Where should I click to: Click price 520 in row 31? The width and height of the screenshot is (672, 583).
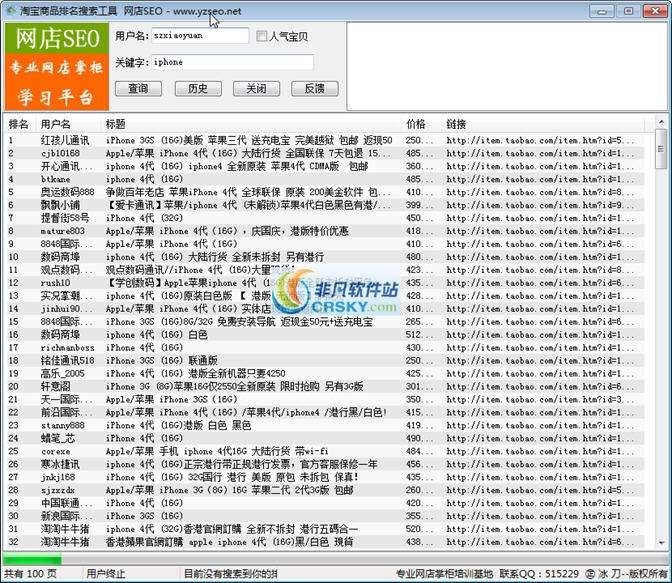[x=420, y=529]
